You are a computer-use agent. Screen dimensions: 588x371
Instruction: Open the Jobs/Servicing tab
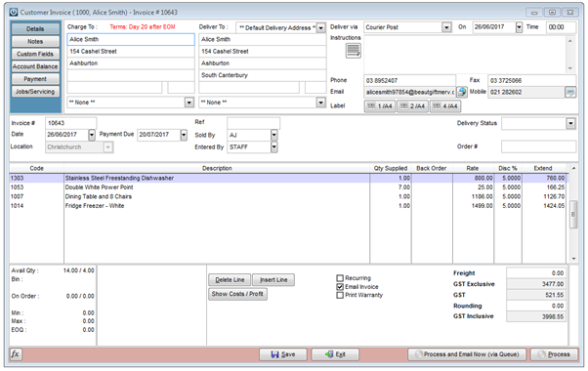point(35,92)
